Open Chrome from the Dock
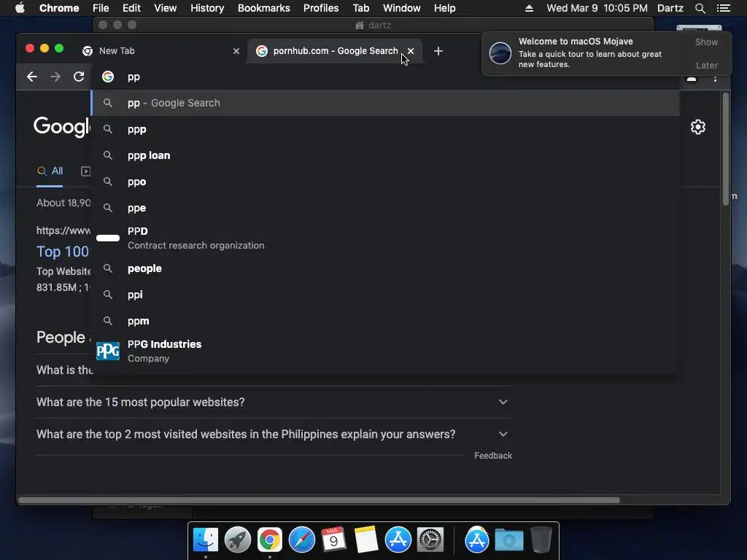The image size is (747, 560). 270,540
